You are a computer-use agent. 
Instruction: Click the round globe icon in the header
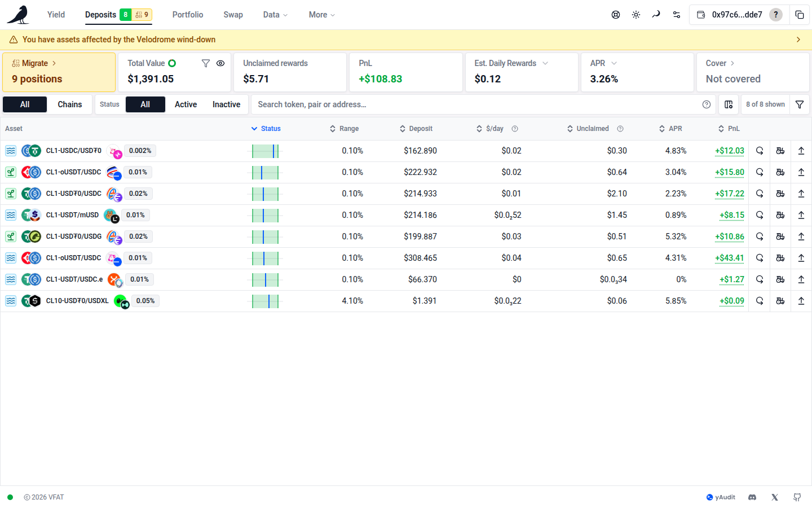tap(616, 15)
